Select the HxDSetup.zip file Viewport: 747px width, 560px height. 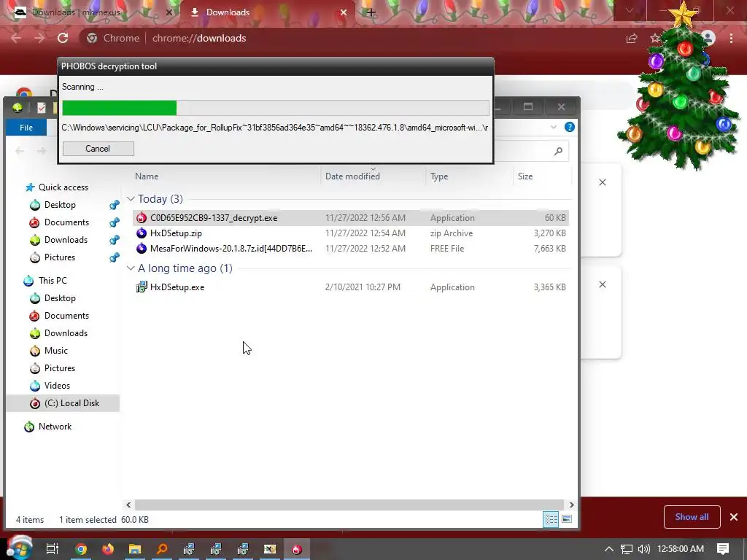[351, 233]
